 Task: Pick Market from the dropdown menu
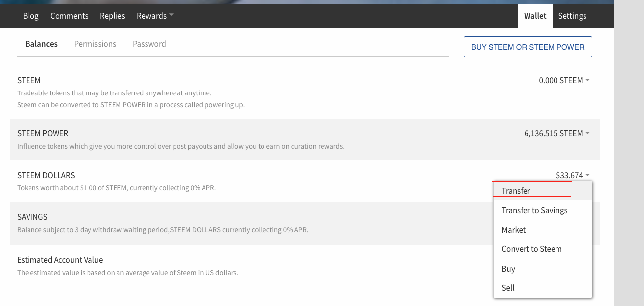click(514, 230)
